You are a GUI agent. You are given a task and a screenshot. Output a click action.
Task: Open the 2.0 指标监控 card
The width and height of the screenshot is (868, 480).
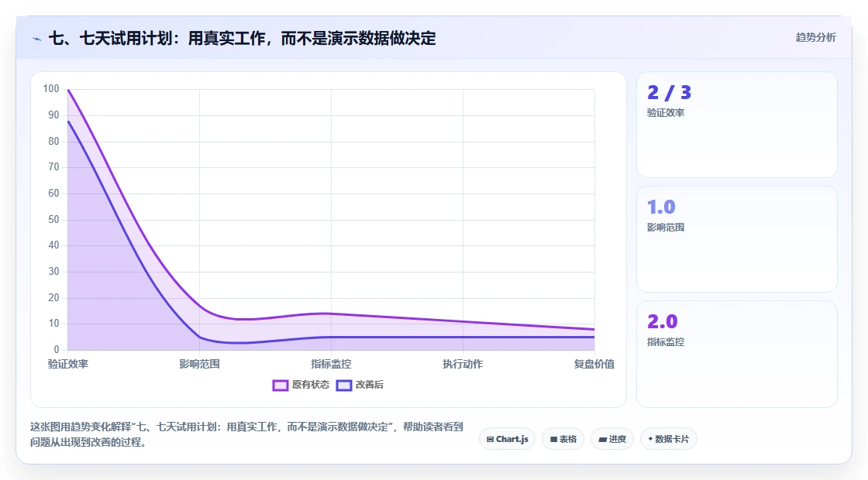tap(737, 354)
